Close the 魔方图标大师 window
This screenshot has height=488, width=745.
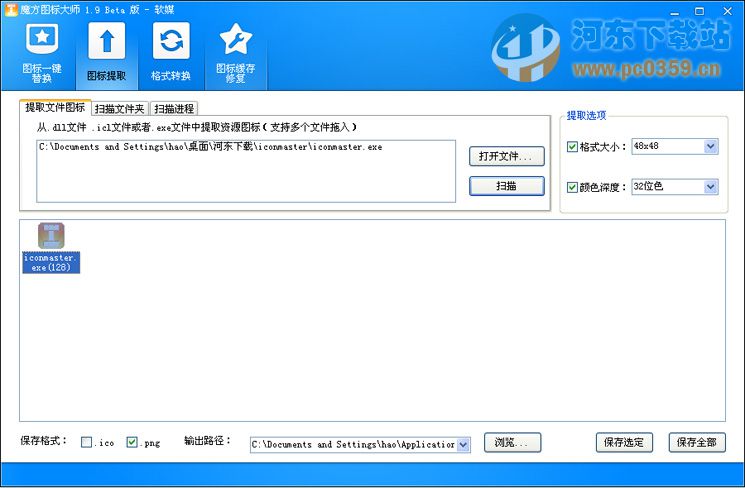click(727, 11)
